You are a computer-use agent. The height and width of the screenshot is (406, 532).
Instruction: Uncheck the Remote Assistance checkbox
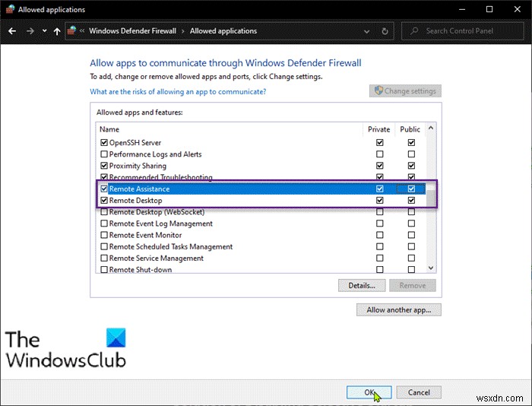point(104,189)
